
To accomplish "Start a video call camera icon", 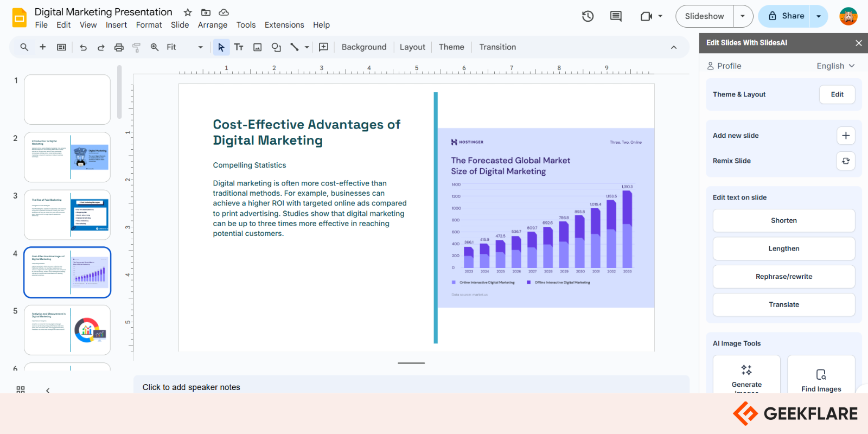I will [x=646, y=16].
